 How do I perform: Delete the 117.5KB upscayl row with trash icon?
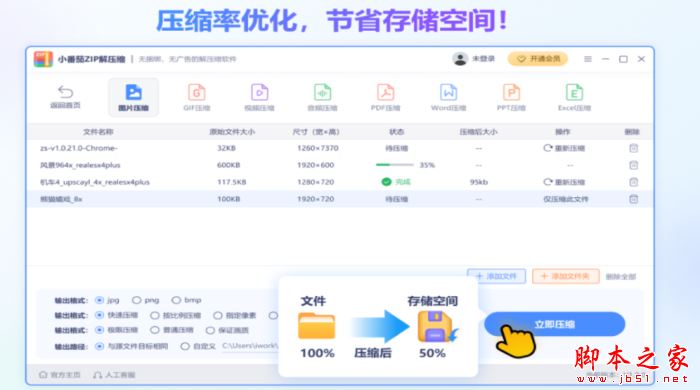tap(633, 182)
